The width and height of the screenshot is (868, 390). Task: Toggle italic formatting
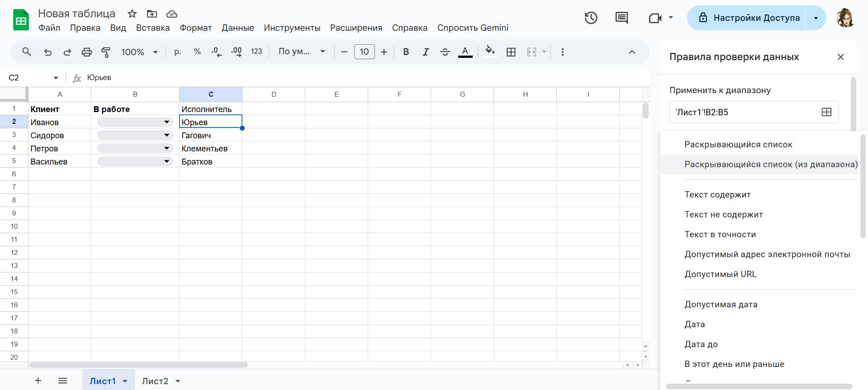pos(425,52)
